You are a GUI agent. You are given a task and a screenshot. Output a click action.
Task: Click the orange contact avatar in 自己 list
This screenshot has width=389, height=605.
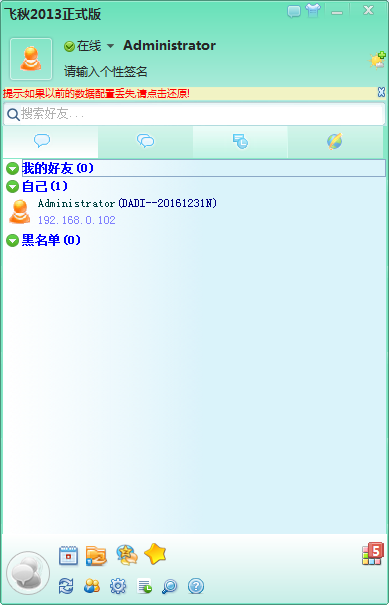[x=20, y=212]
